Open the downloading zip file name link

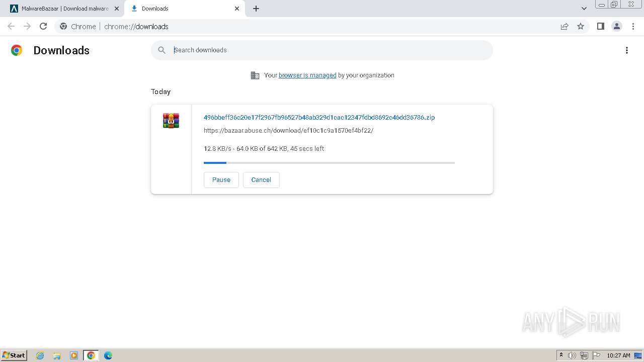pos(319,117)
